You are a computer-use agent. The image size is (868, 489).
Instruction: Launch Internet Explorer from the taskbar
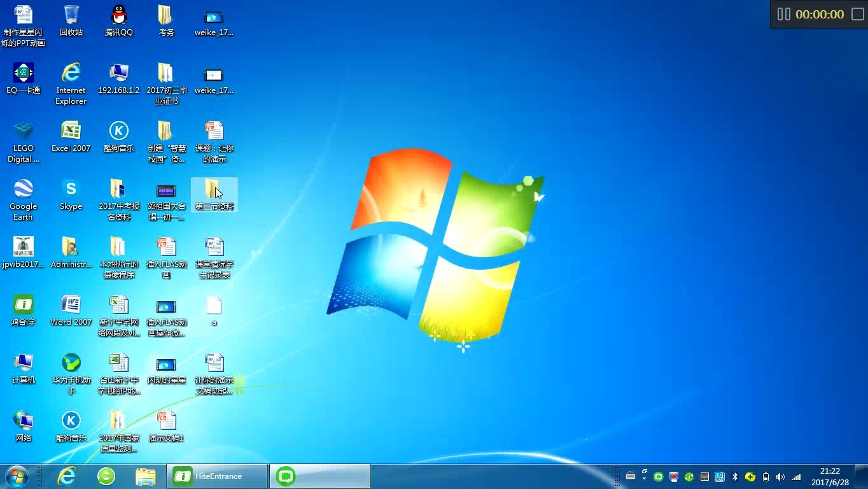(x=67, y=476)
